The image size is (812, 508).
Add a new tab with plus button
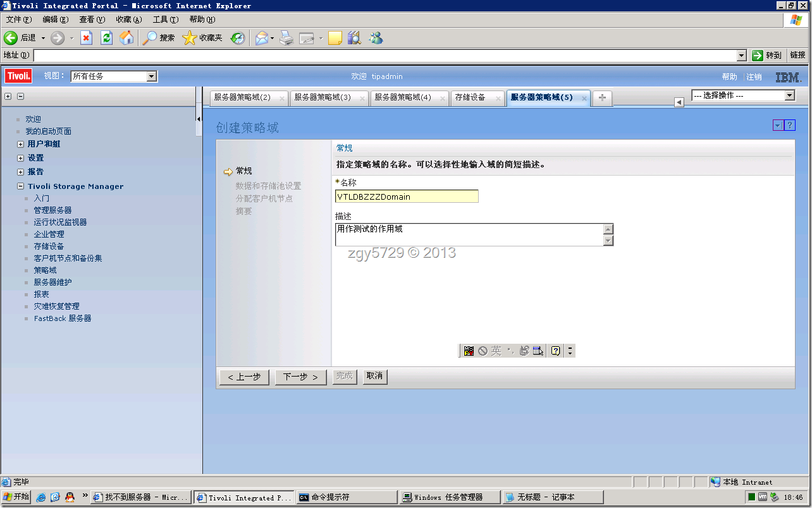click(602, 97)
